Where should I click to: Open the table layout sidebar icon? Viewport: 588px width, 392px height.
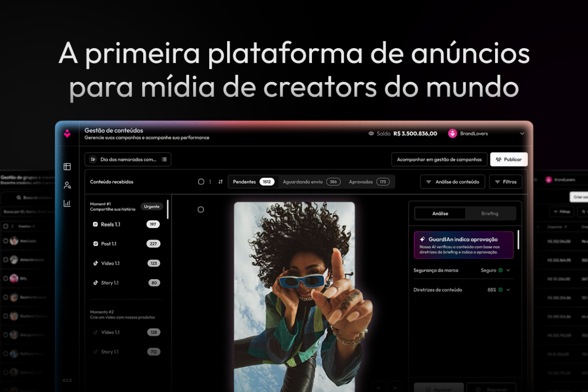(67, 167)
